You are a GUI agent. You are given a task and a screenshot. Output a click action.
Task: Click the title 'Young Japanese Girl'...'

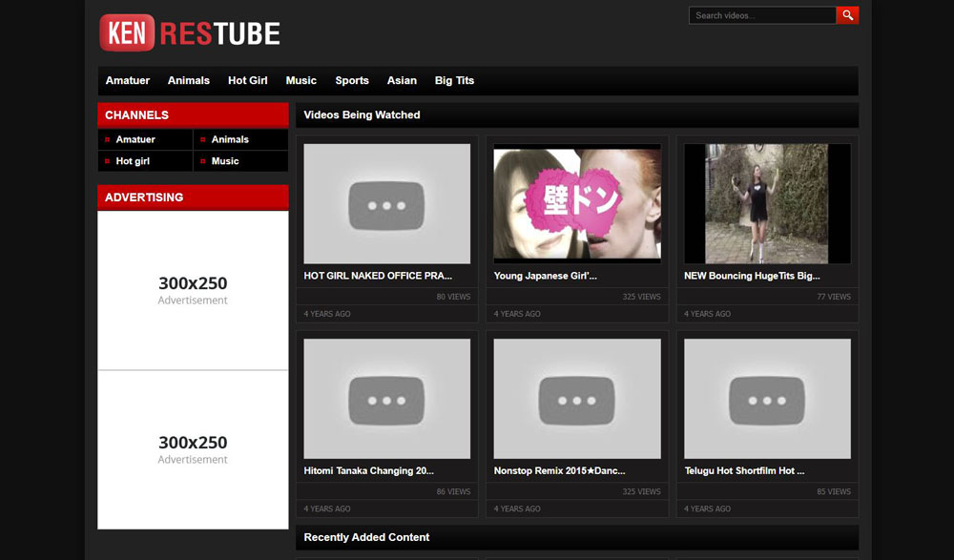545,276
